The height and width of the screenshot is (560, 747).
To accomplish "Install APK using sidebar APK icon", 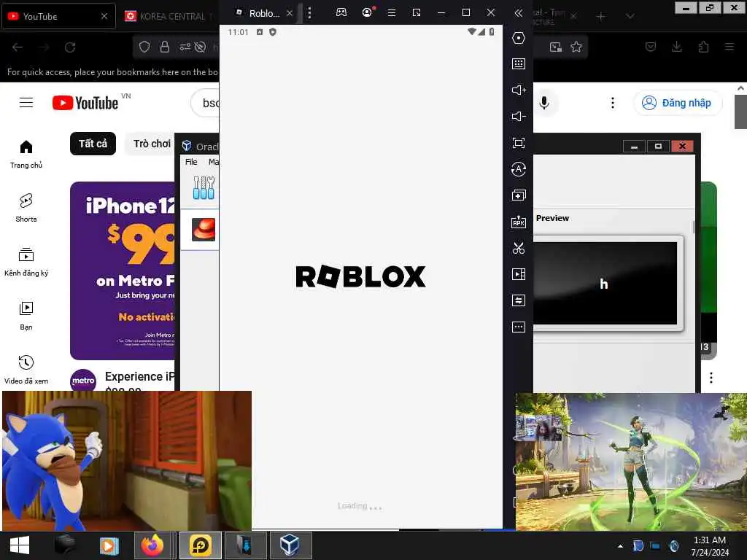I will pyautogui.click(x=519, y=222).
